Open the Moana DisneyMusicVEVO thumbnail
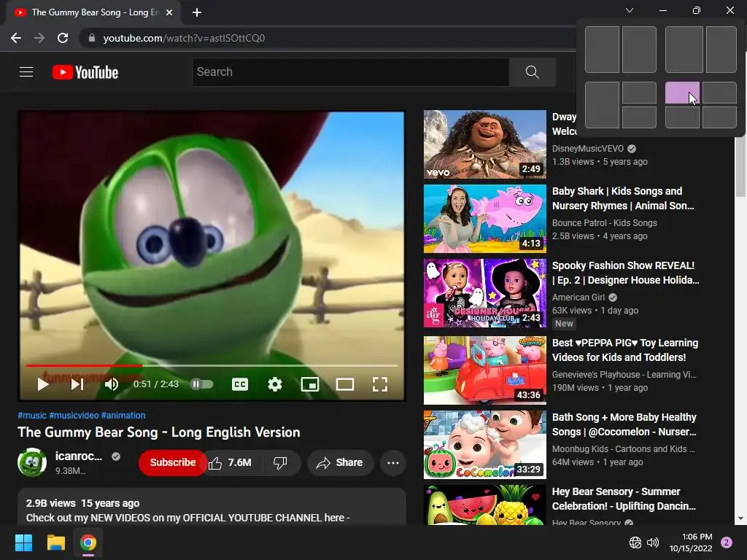This screenshot has height=560, width=747. (x=485, y=145)
